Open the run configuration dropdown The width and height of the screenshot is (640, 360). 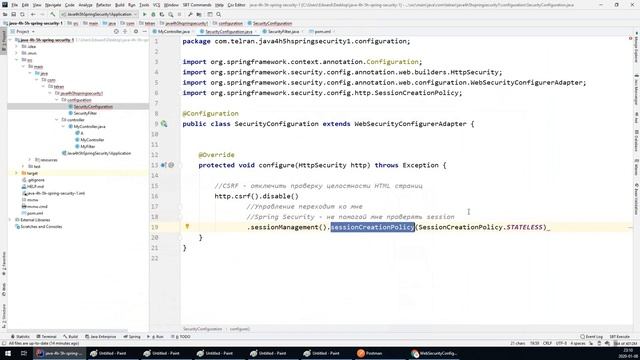99,14
